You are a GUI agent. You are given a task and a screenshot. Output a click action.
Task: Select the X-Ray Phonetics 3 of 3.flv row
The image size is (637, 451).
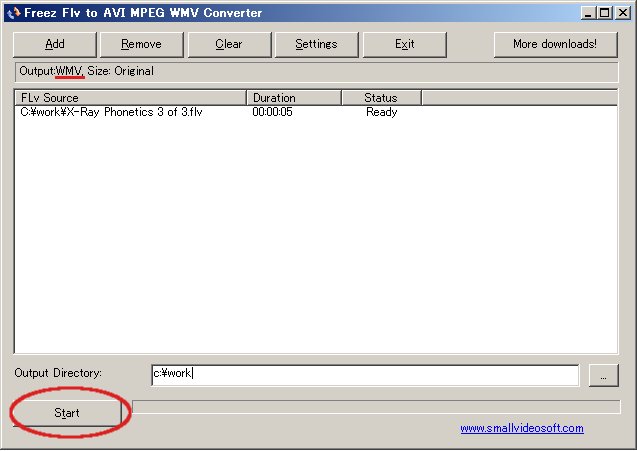(316, 112)
